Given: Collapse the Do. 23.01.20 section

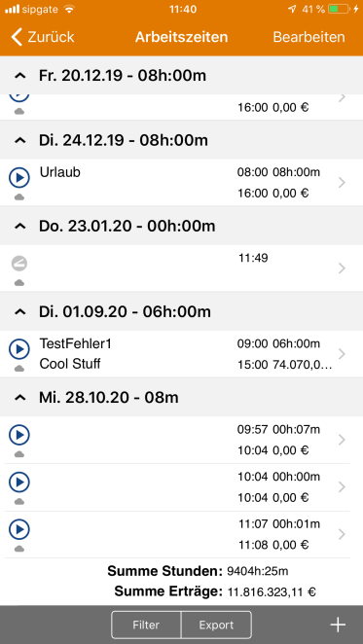Looking at the screenshot, I should pyautogui.click(x=20, y=227).
